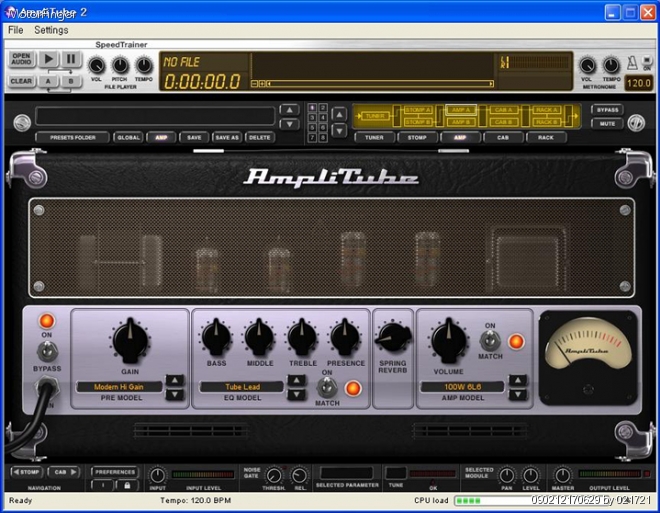This screenshot has height=513, width=660.
Task: Click the Pause button in file player
Action: coord(71,60)
